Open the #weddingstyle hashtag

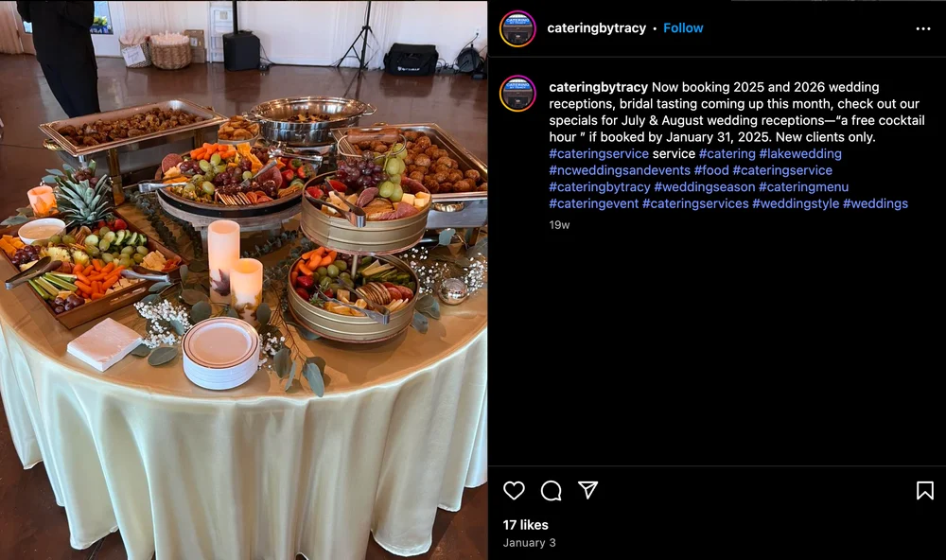(x=796, y=203)
